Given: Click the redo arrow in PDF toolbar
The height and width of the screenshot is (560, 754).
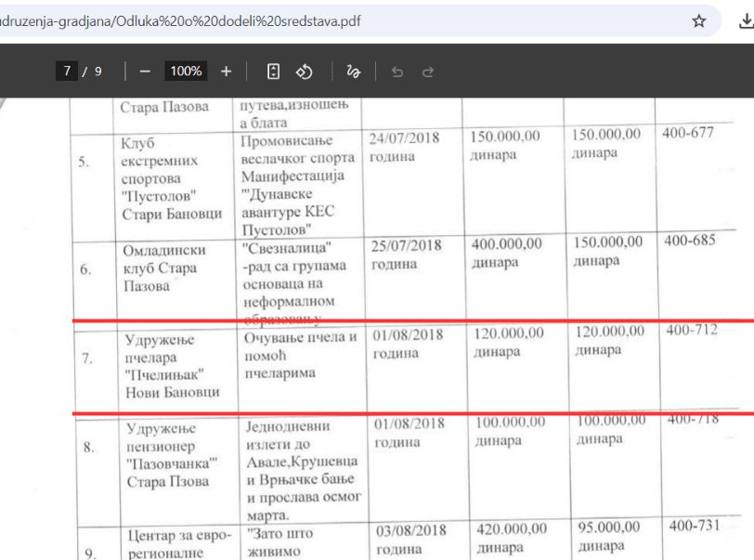Looking at the screenshot, I should pos(427,72).
